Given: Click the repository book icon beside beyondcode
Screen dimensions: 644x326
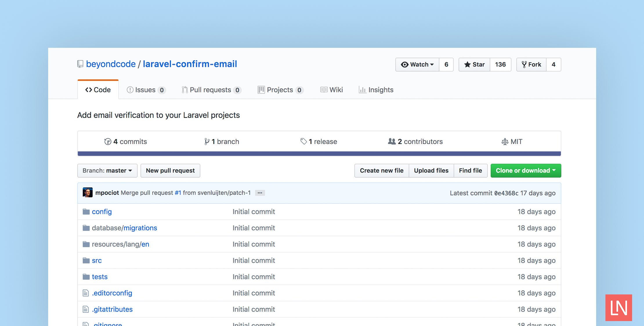Looking at the screenshot, I should click(x=80, y=64).
